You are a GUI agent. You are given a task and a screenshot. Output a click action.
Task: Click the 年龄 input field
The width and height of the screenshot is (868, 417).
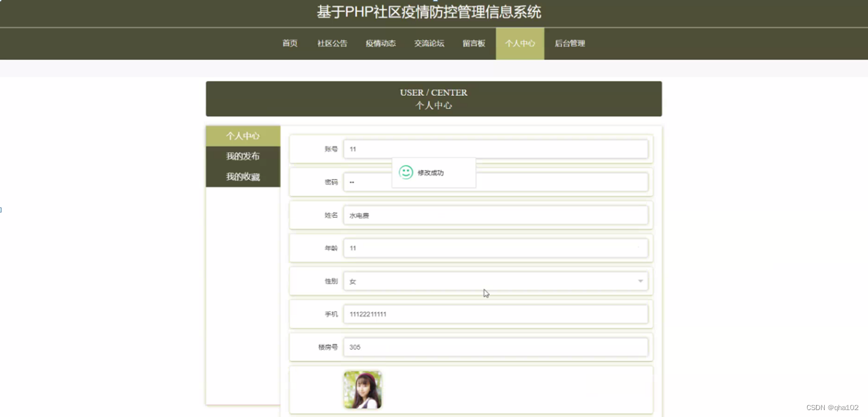pyautogui.click(x=495, y=248)
